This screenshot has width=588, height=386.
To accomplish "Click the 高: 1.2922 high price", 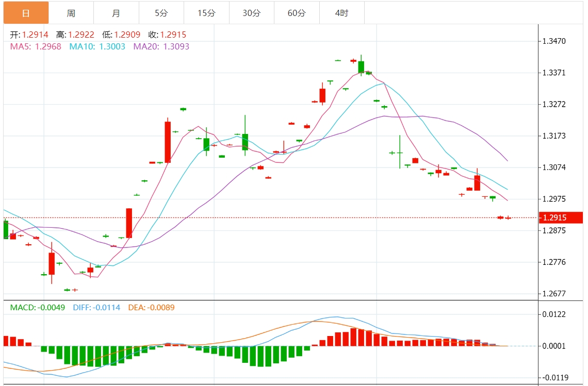I will (x=75, y=35).
